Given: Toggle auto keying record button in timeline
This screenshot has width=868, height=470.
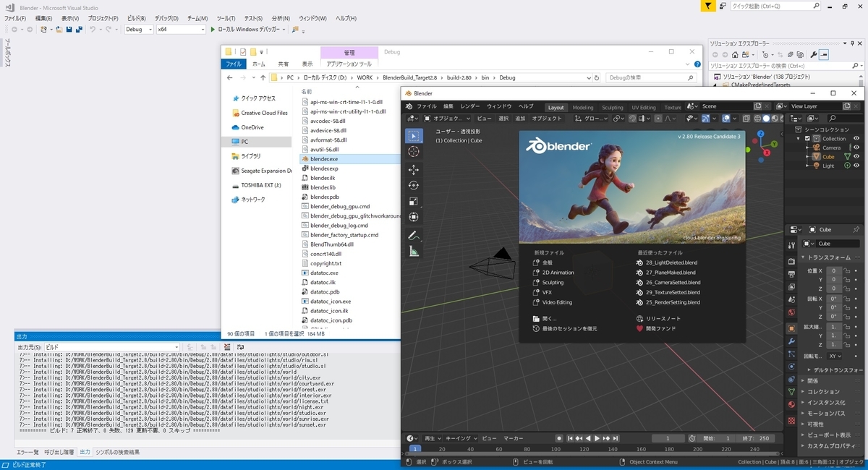Looking at the screenshot, I should [559, 438].
